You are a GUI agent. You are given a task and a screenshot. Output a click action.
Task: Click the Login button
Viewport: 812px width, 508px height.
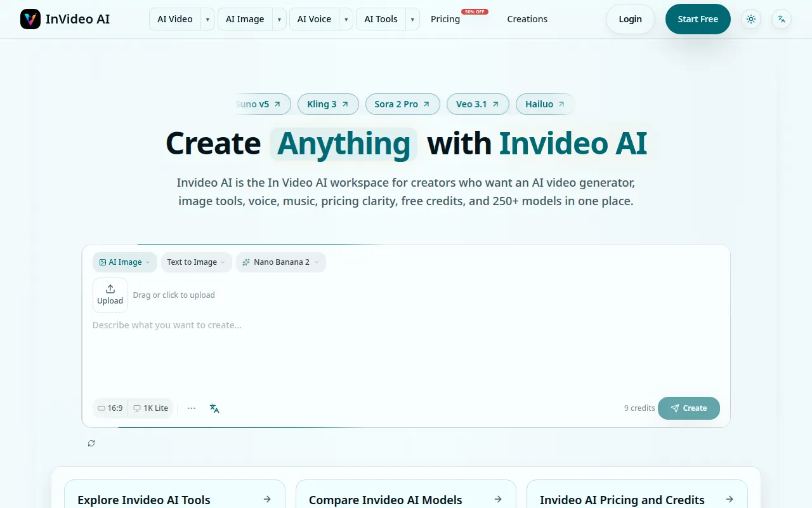click(x=631, y=19)
